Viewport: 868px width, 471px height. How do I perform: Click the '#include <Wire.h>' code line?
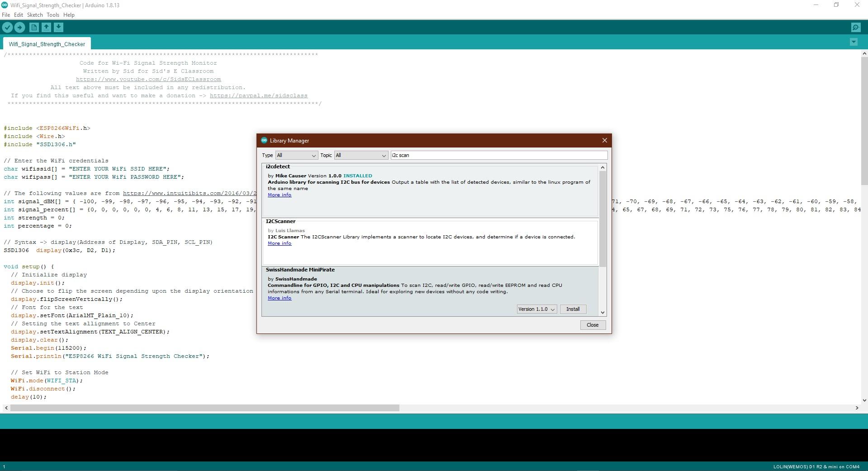point(34,136)
